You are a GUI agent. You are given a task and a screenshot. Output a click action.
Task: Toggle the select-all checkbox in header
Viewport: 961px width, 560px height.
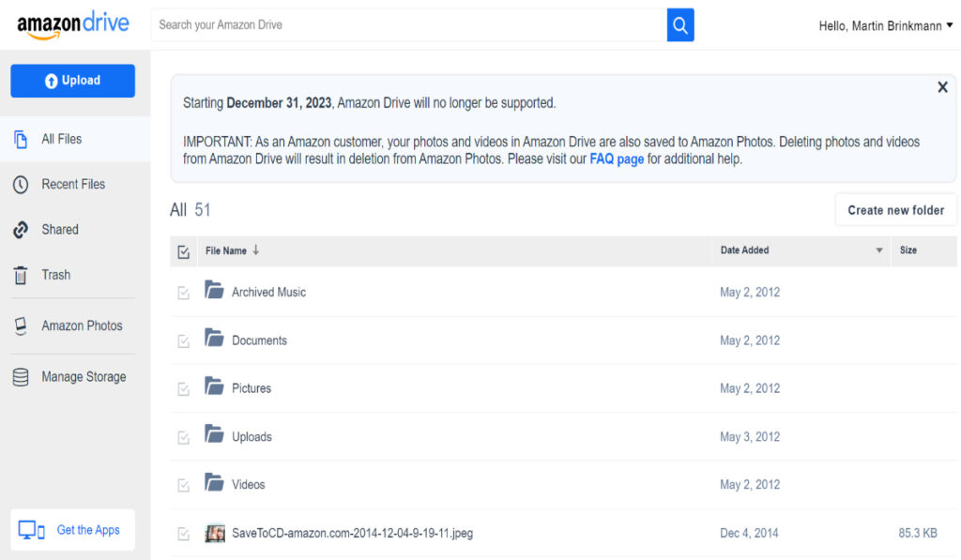183,251
